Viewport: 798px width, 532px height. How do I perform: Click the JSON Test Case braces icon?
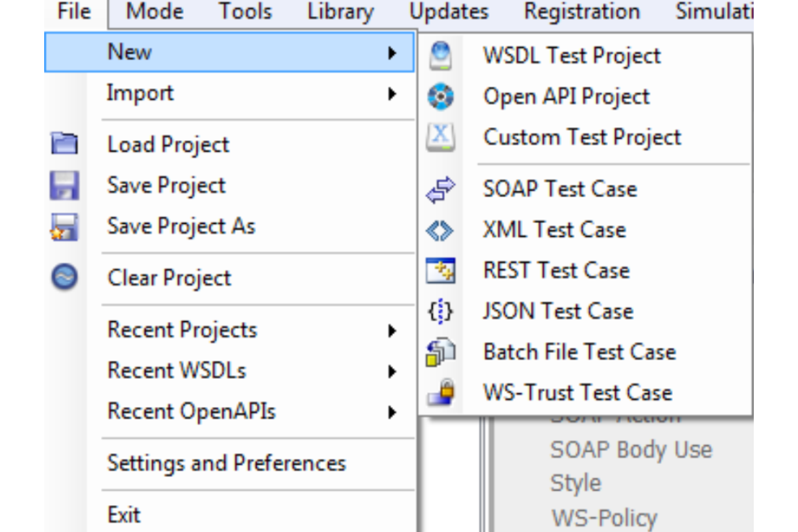[441, 312]
